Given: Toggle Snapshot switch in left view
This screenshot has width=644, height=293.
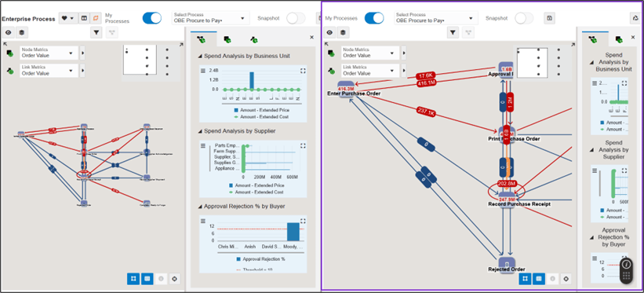Looking at the screenshot, I should coord(296,18).
